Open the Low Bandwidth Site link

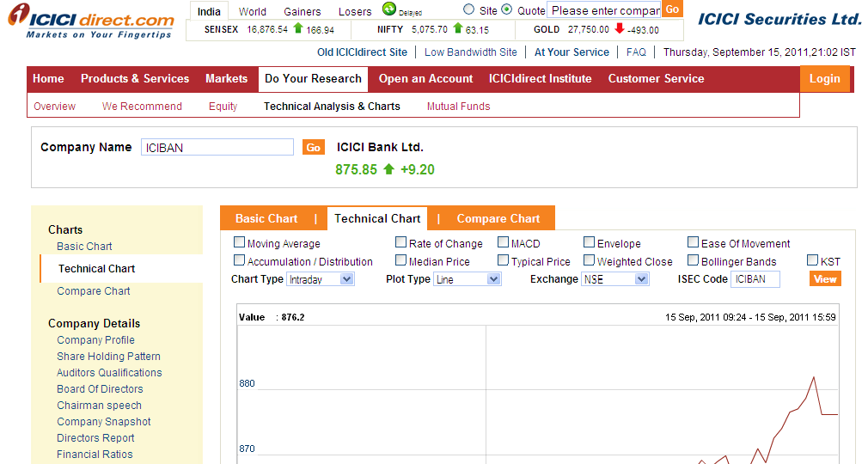point(471,52)
